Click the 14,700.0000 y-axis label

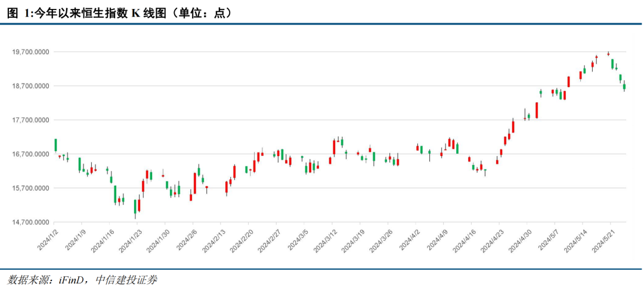(31, 222)
